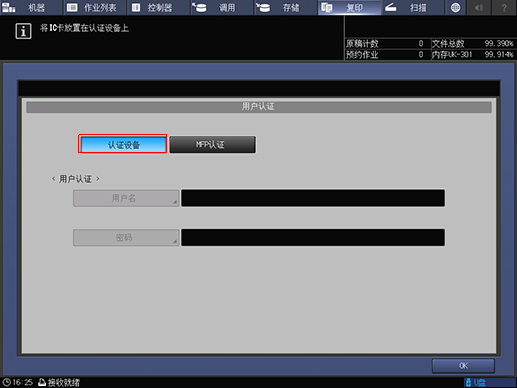This screenshot has width=517, height=388.
Task: Click the 预约作业 reserved job text
Action: click(362, 55)
